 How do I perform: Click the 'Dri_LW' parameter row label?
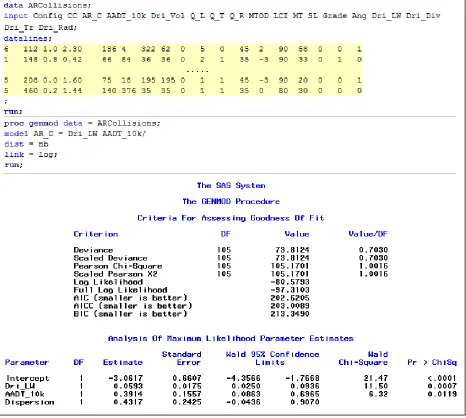(20, 386)
